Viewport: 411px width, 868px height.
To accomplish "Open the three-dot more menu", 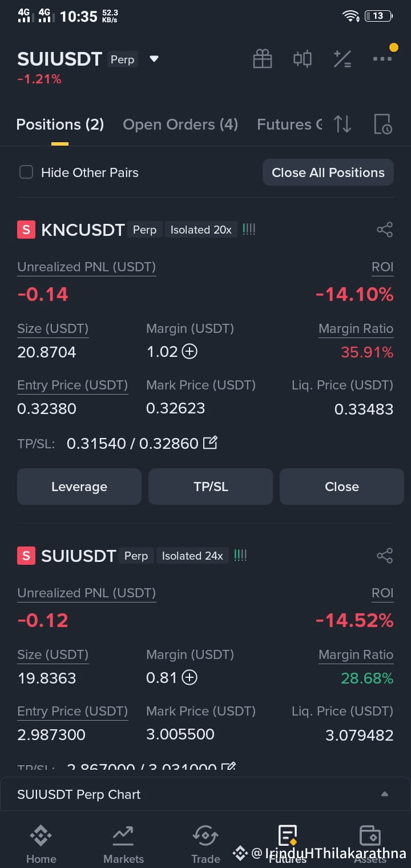I will tap(382, 58).
